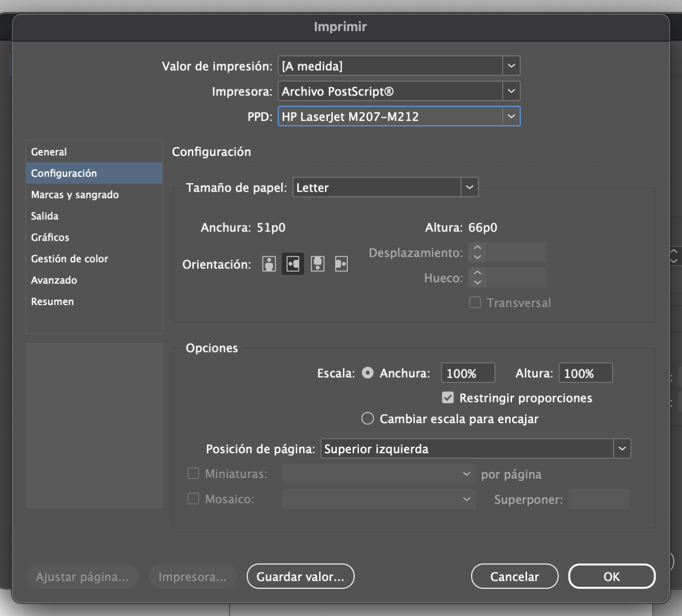This screenshot has width=682, height=616.
Task: Open the Resumen section
Action: click(x=53, y=302)
